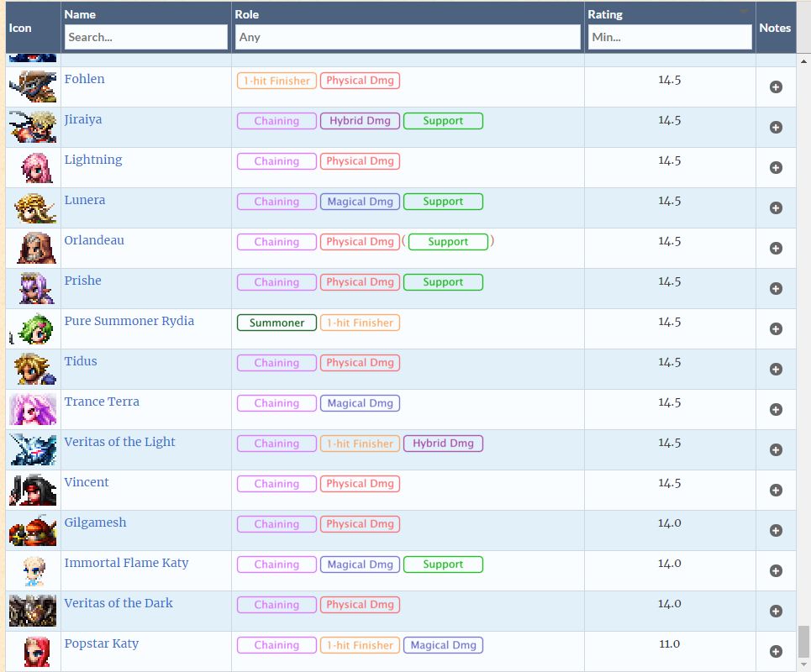Click scrollbar down arrow

pos(803,664)
